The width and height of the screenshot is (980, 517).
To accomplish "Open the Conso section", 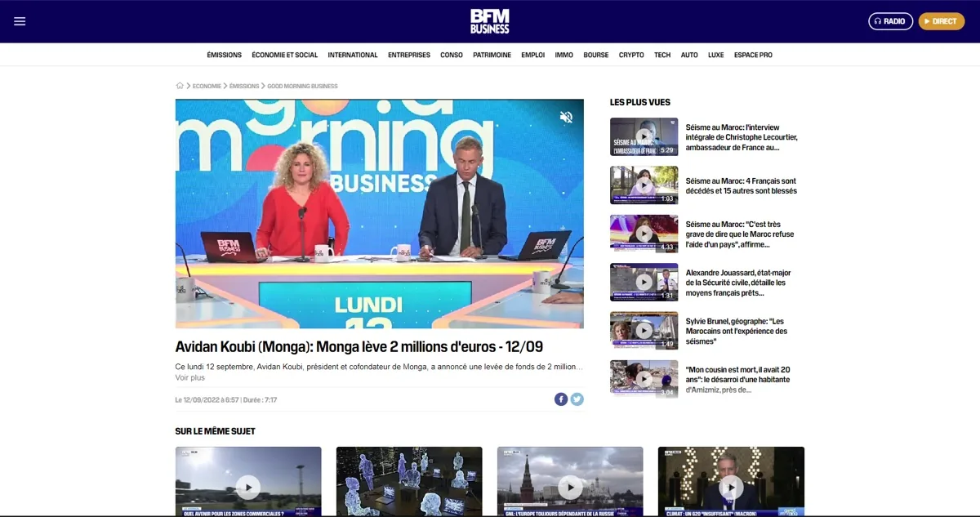I will click(x=452, y=56).
